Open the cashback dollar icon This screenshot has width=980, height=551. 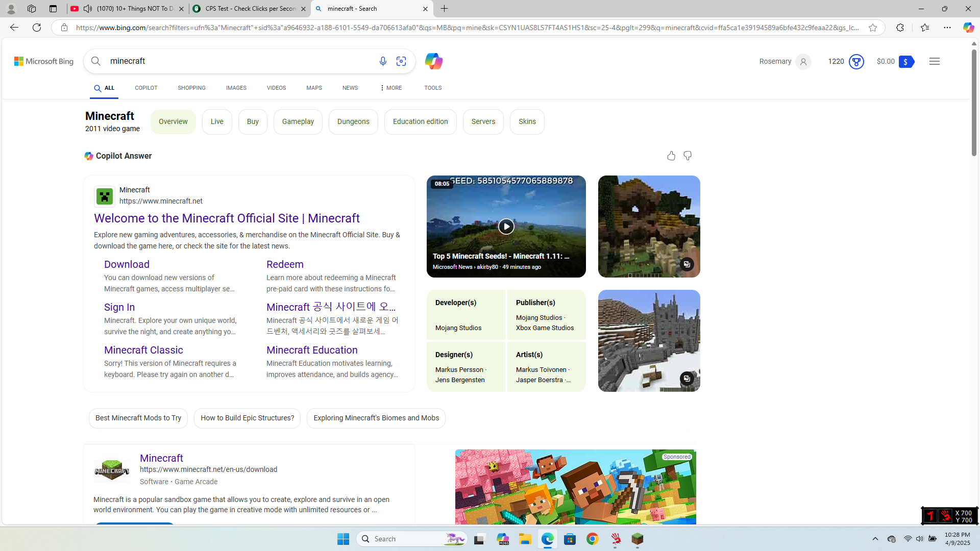[x=906, y=62]
